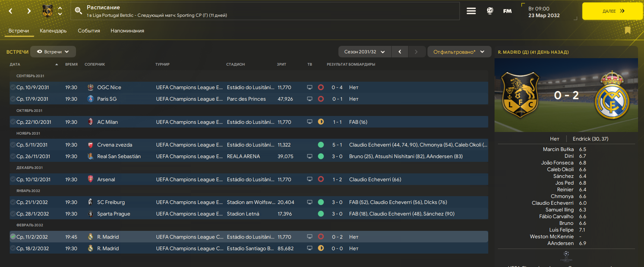Screen dimensions: 644x267
Task: Open the Отфильтровано filter dropdown
Action: point(459,52)
